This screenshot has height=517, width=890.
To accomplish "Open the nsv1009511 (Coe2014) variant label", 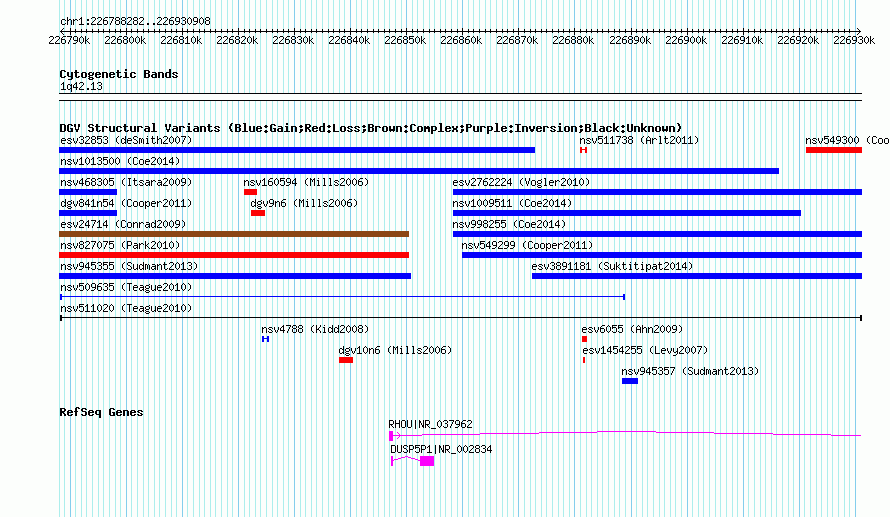I will click(512, 203).
